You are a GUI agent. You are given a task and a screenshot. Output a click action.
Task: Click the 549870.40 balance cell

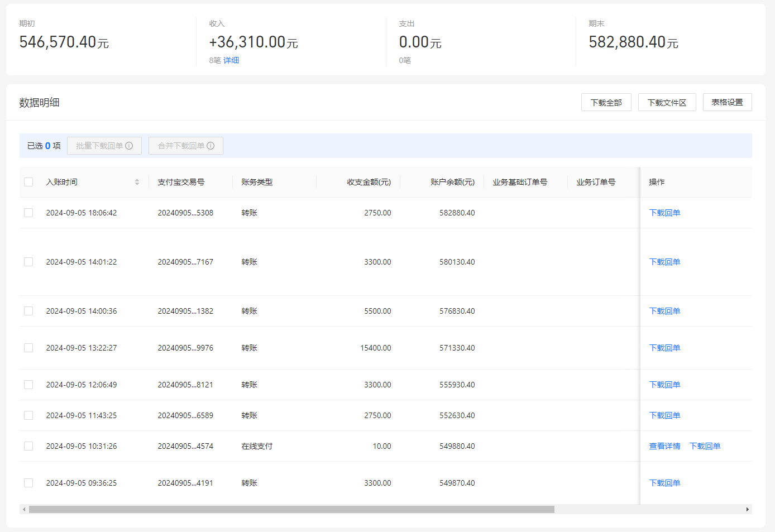(457, 483)
